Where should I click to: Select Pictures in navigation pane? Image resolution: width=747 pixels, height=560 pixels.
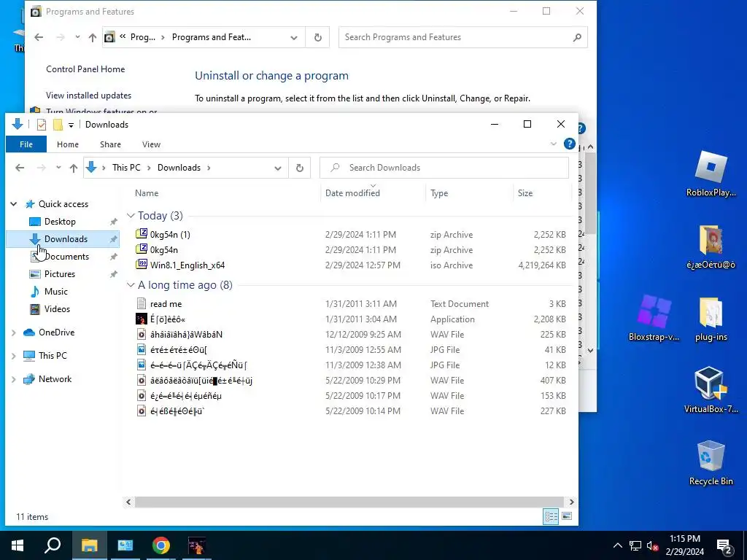click(60, 274)
